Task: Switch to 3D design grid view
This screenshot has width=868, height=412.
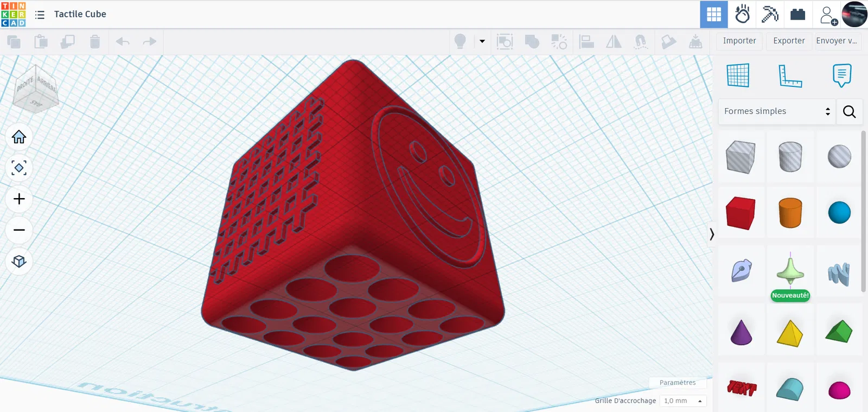Action: (714, 15)
